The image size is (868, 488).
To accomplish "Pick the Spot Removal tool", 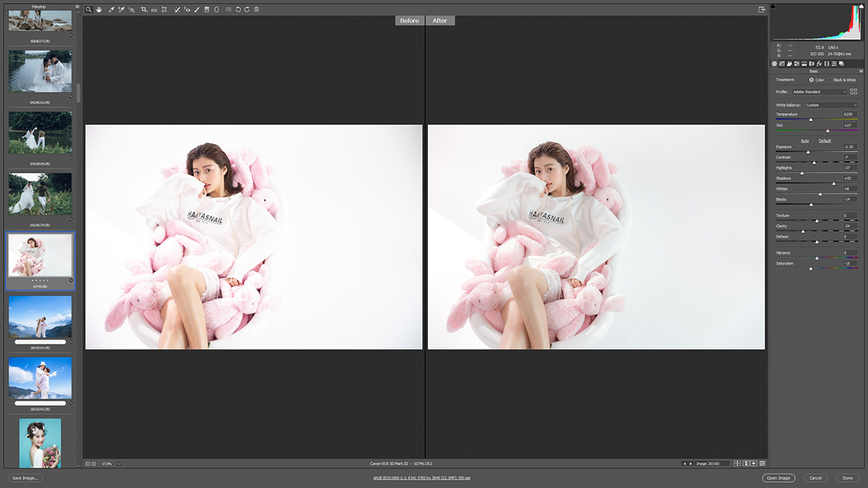I will 177,9.
